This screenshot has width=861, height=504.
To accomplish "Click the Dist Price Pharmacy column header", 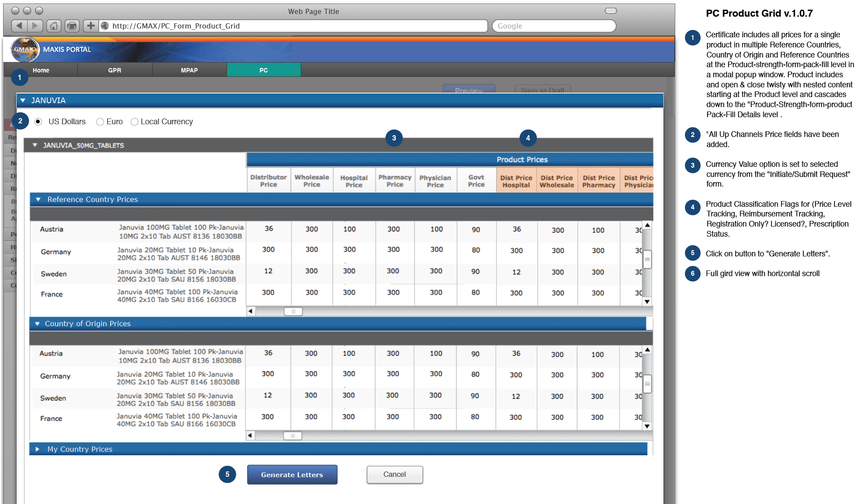I will (x=599, y=180).
